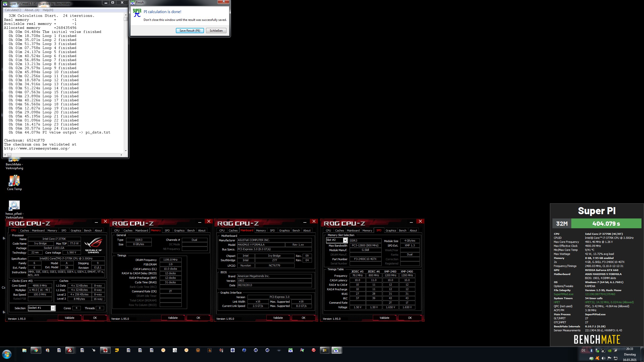Open the hexus_pifast desktop shortcut
This screenshot has height=362, width=644.
pyautogui.click(x=14, y=209)
